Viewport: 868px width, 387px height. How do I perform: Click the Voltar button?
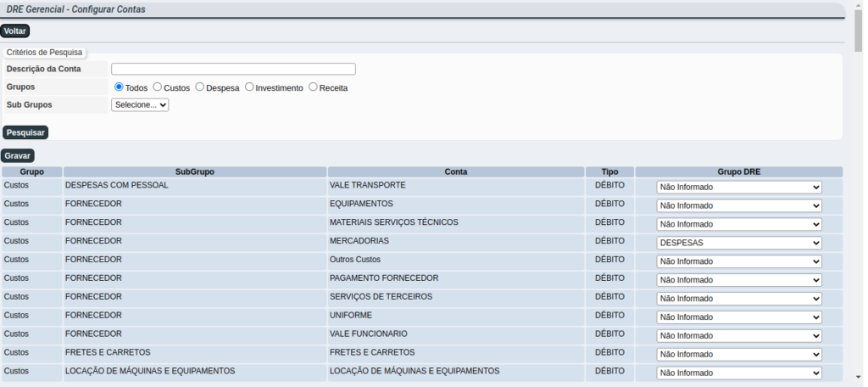15,31
